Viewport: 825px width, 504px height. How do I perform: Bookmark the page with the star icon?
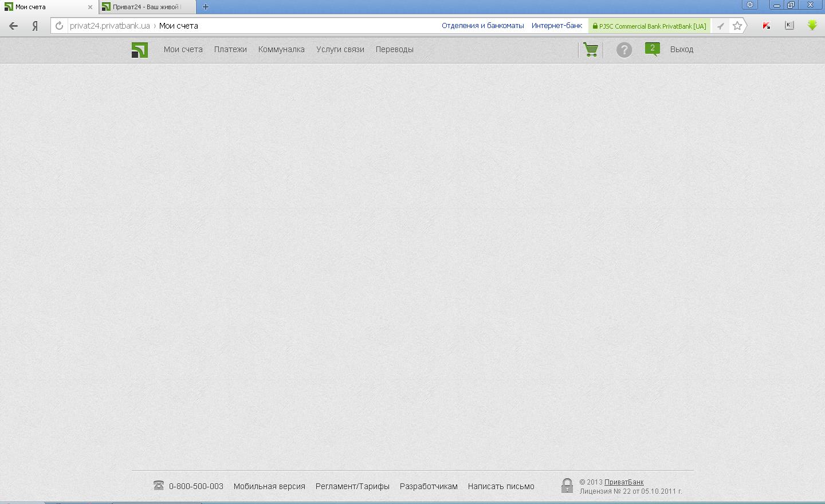(x=737, y=26)
